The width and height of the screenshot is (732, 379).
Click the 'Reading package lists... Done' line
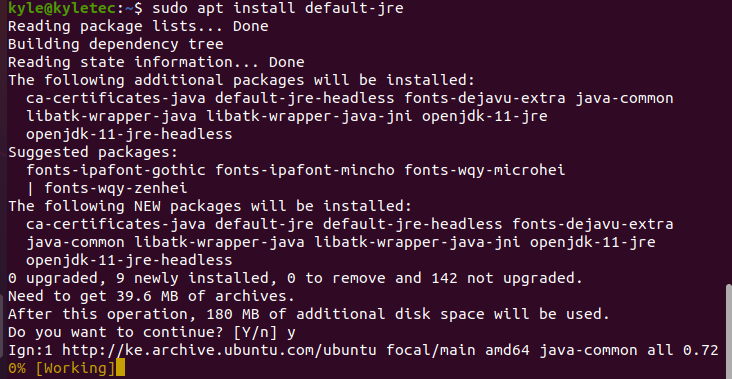coord(138,27)
